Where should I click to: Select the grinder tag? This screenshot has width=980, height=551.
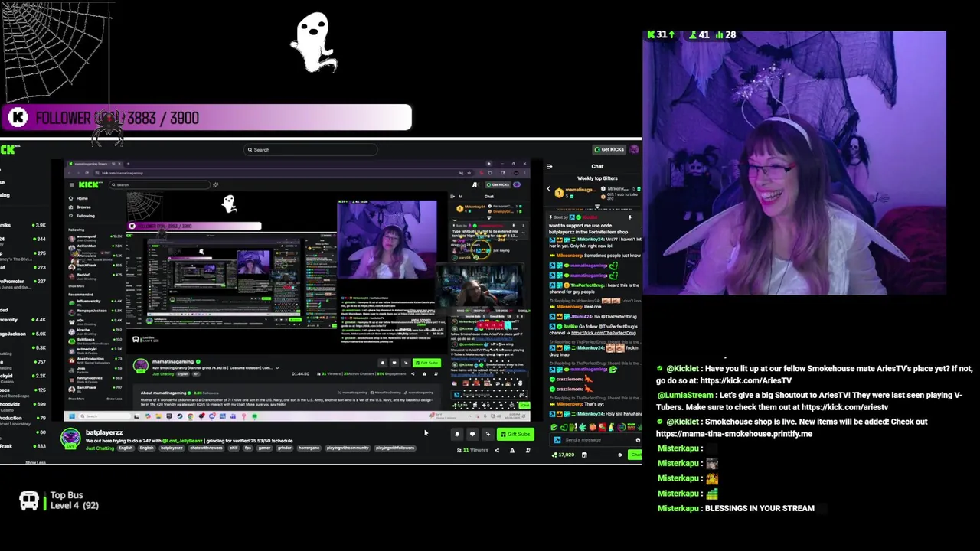point(284,448)
